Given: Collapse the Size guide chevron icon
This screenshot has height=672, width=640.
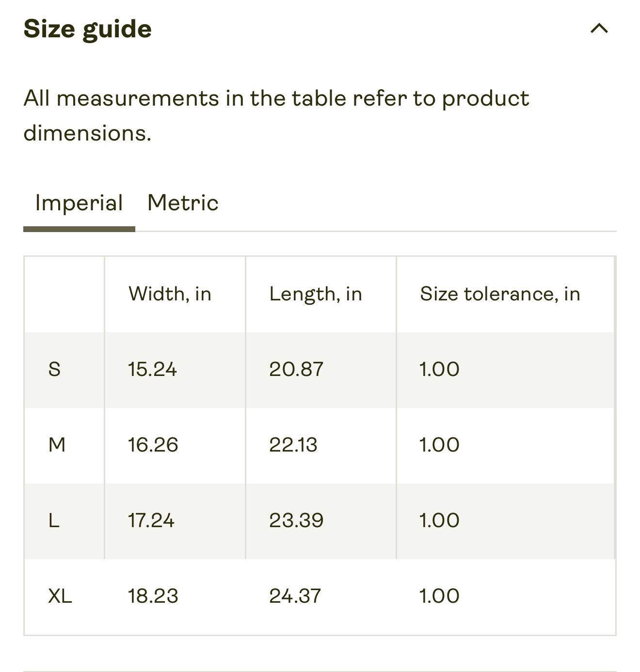Looking at the screenshot, I should [x=599, y=28].
